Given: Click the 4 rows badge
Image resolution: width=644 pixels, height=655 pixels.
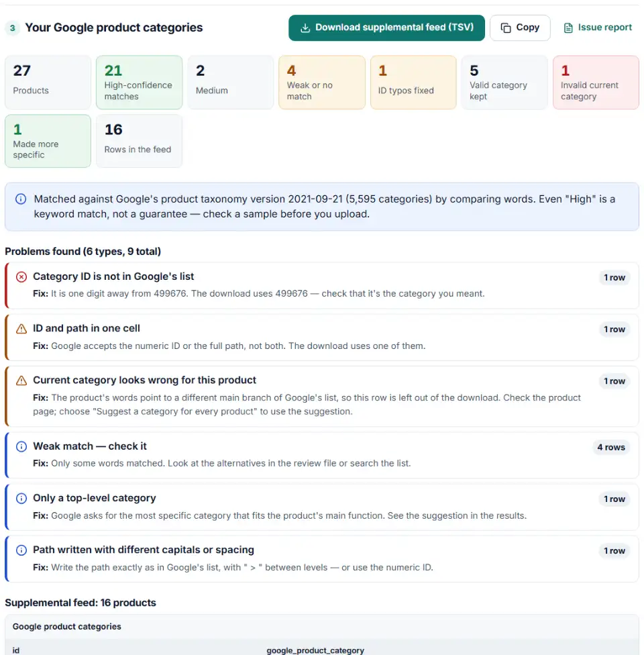Looking at the screenshot, I should pyautogui.click(x=611, y=447).
